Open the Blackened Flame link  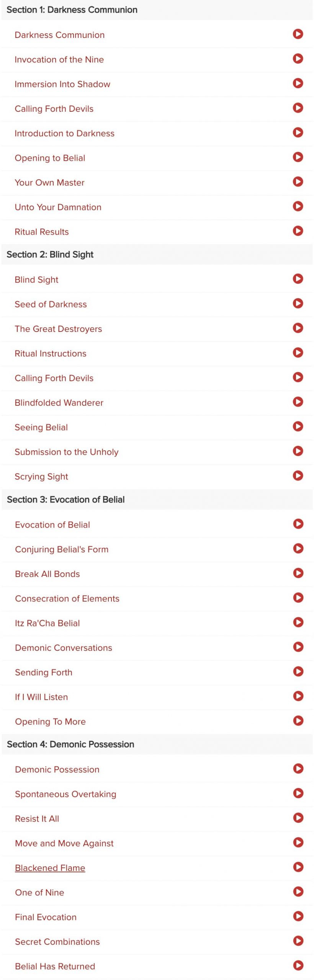click(50, 868)
